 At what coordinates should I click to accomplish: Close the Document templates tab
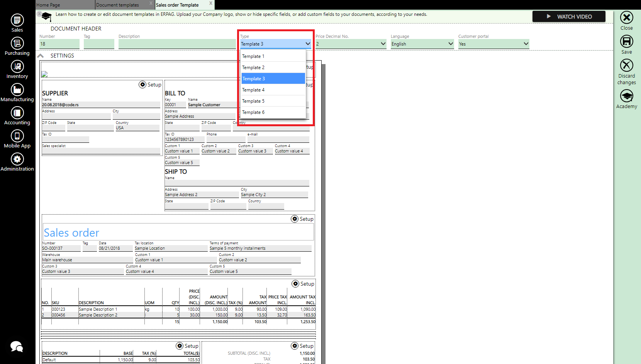[151, 3]
